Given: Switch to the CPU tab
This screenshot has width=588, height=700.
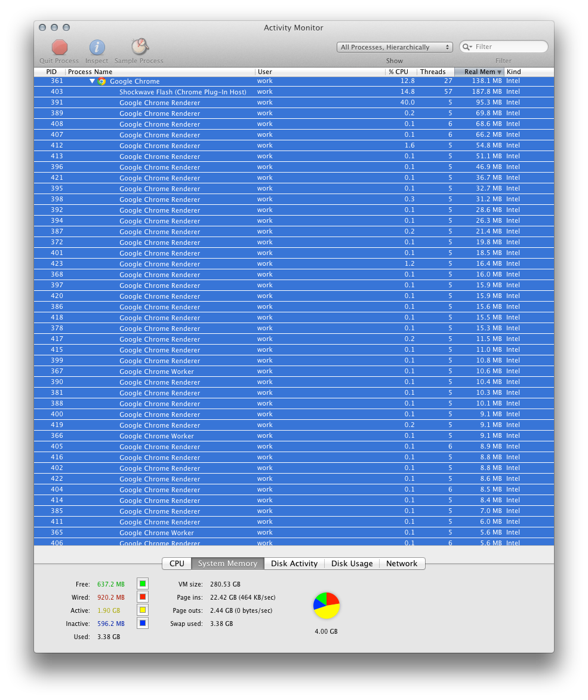Looking at the screenshot, I should 177,563.
